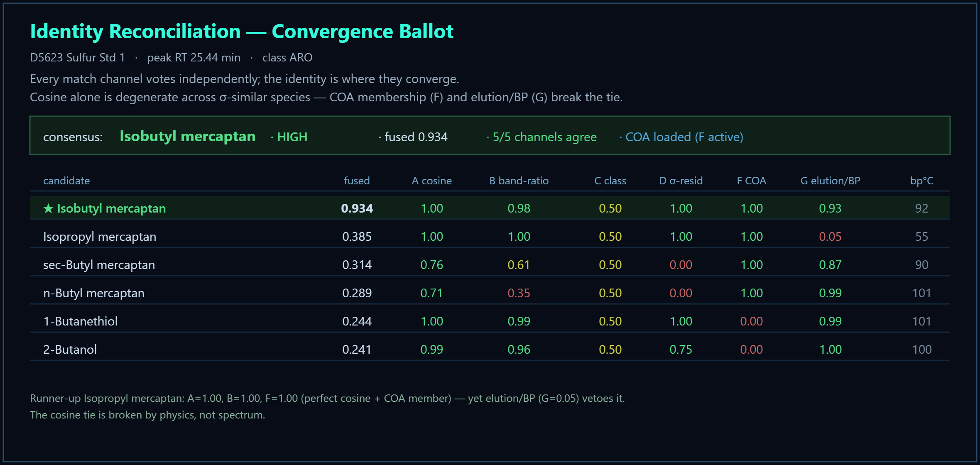This screenshot has height=465, width=980.
Task: Click the 'class ARO' label
Action: pos(287,57)
